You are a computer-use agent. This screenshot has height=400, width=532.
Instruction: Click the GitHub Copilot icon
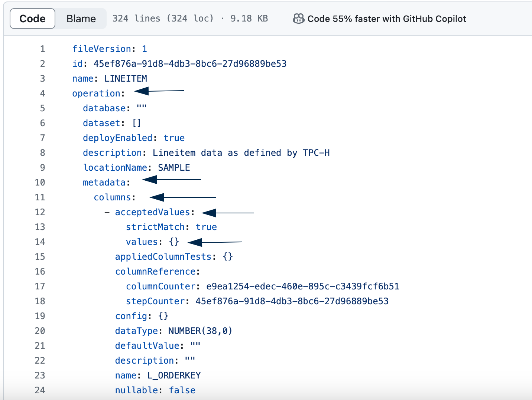[298, 19]
